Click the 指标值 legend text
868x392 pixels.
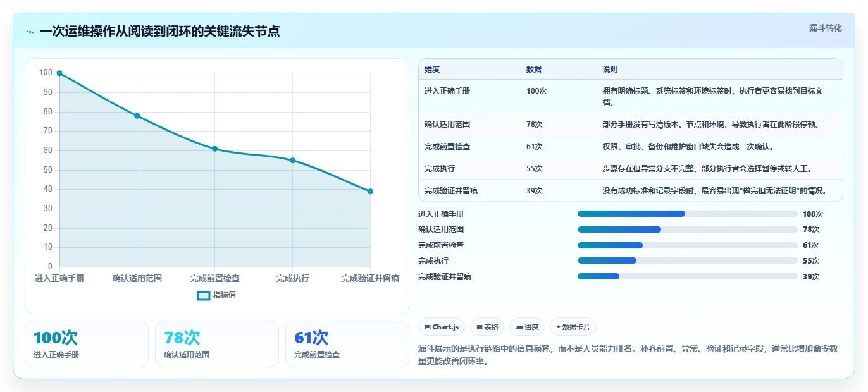pyautogui.click(x=225, y=295)
